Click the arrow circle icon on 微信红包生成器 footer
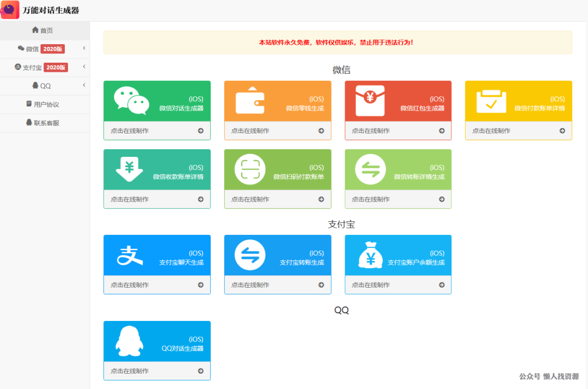 coord(442,131)
